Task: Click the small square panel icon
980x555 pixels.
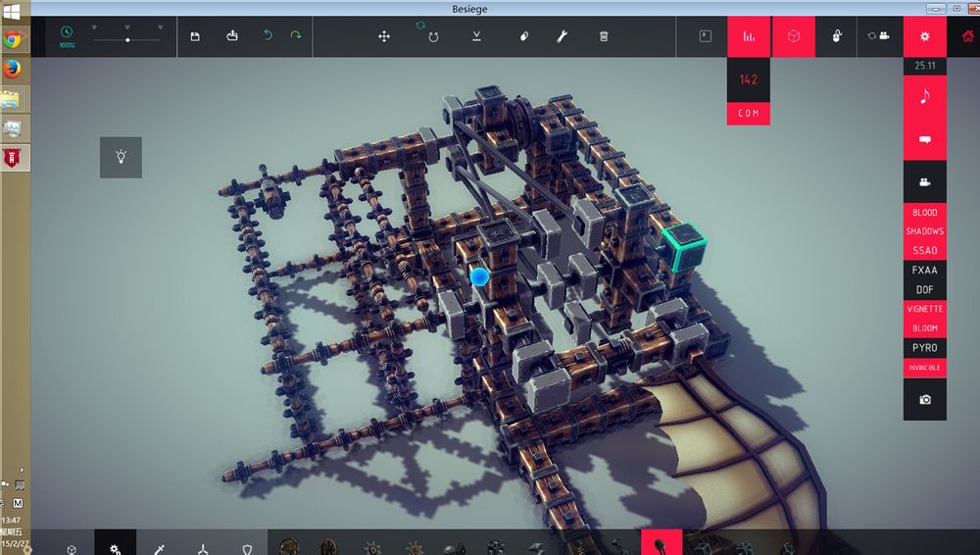Action: (705, 35)
